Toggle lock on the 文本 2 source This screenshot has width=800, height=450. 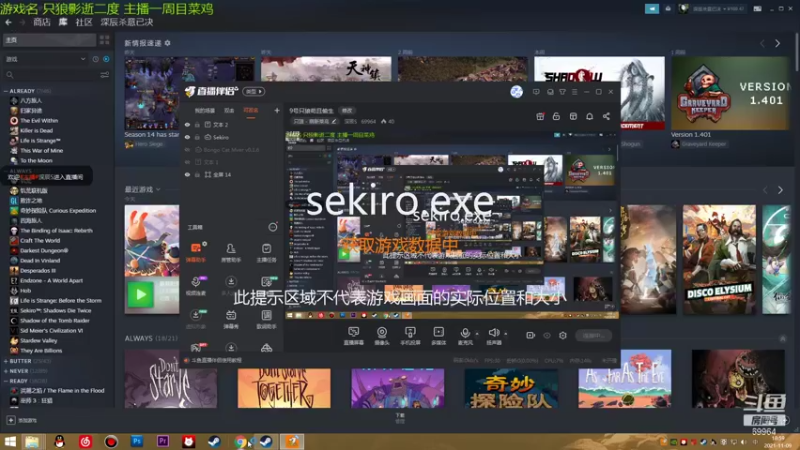(x=197, y=124)
